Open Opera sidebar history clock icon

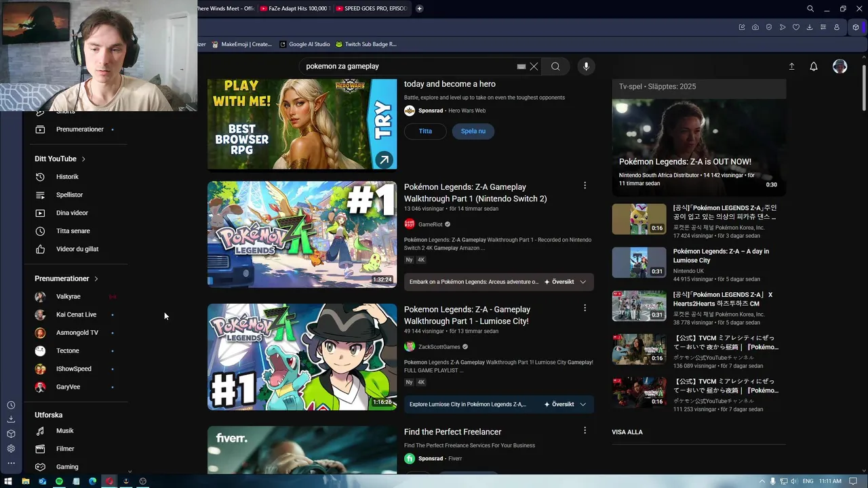tap(11, 405)
